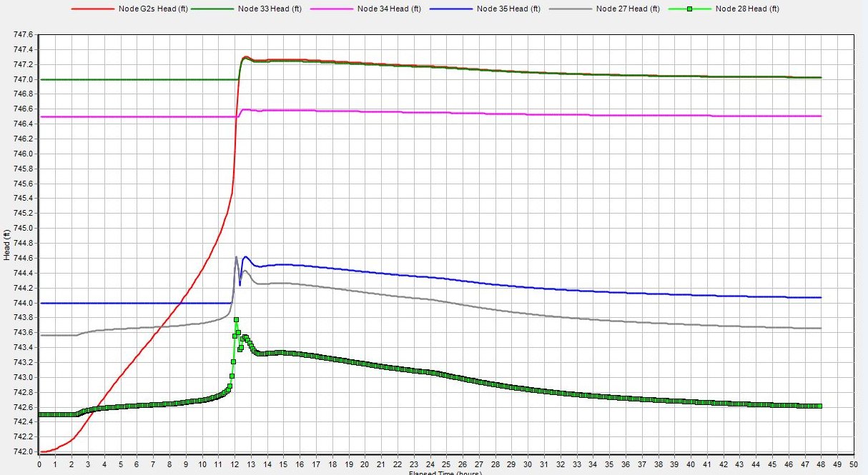The height and width of the screenshot is (475, 868).
Task: Click the 747.0 y-axis label
Action: [24, 79]
